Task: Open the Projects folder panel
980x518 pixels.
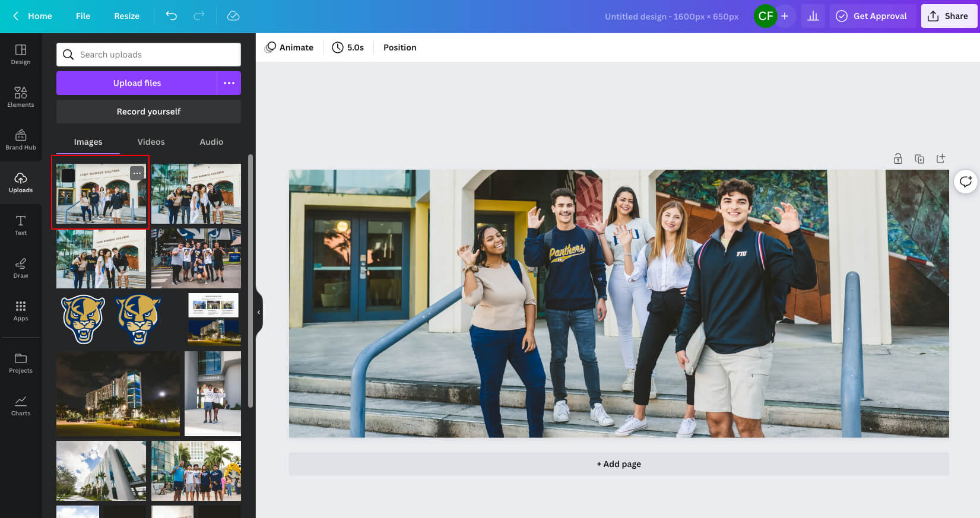Action: click(x=21, y=363)
